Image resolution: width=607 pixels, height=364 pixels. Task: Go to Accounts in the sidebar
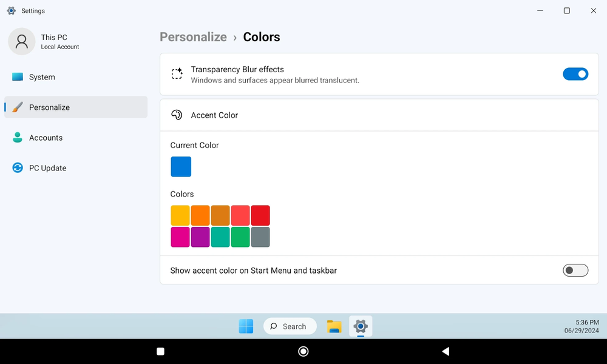coord(46,138)
